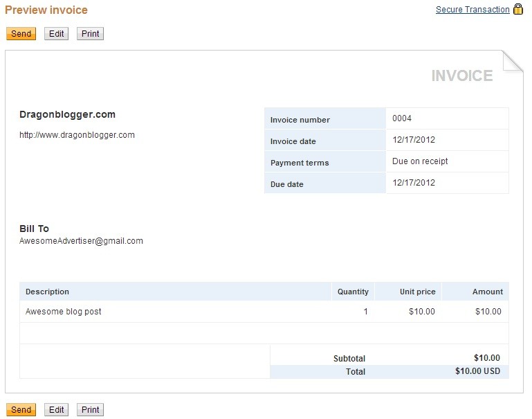The height and width of the screenshot is (419, 532).
Task: Click the gold padlock icon
Action: (x=517, y=10)
